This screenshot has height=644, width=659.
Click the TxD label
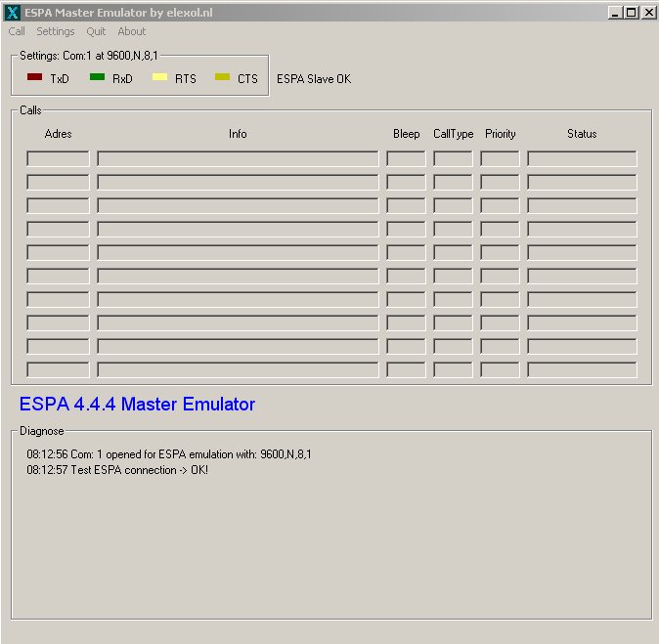[x=60, y=79]
